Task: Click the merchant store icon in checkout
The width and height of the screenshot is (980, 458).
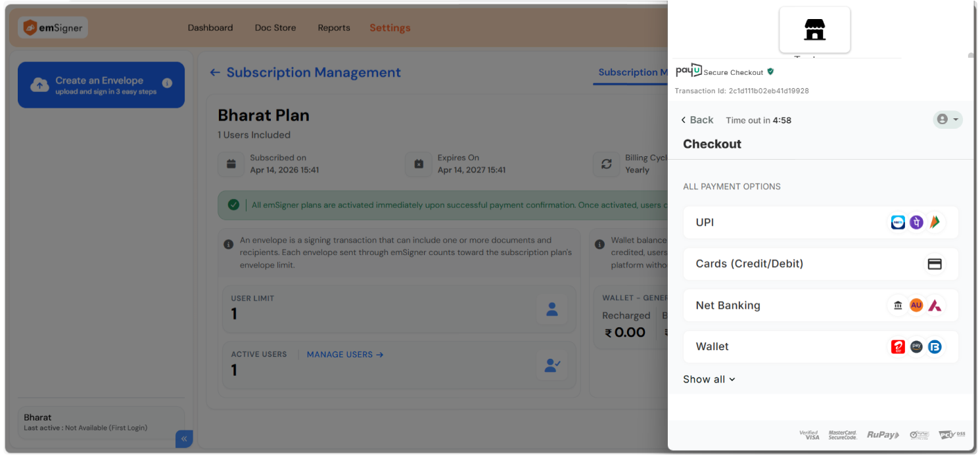Action: click(814, 30)
